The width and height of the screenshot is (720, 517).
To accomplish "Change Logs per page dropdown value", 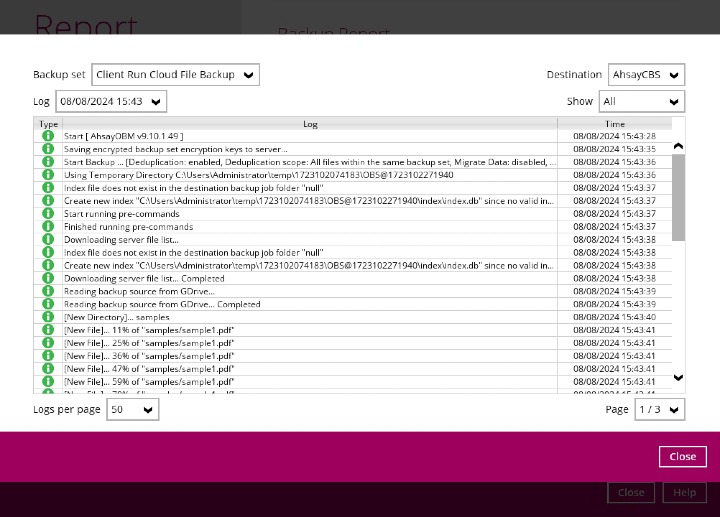I will click(x=133, y=409).
